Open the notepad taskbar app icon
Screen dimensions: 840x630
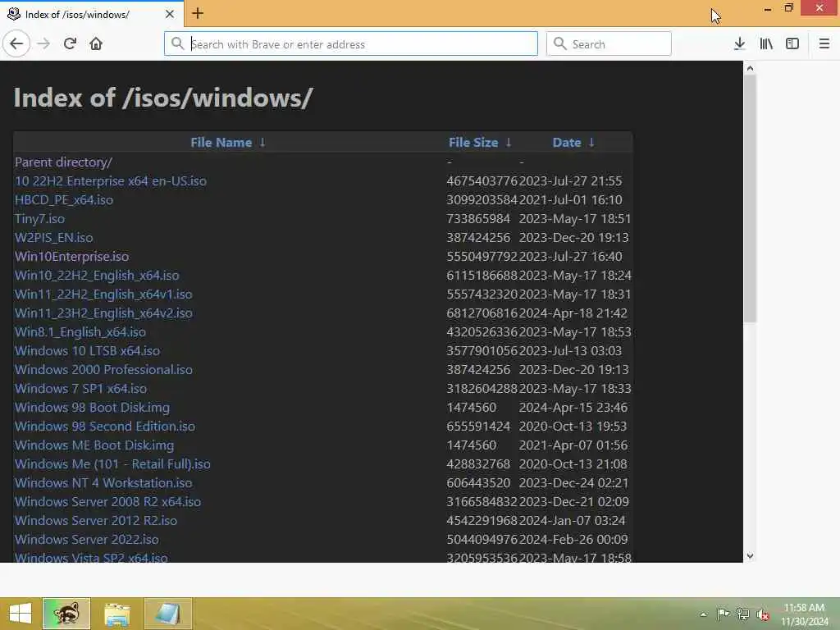167,614
